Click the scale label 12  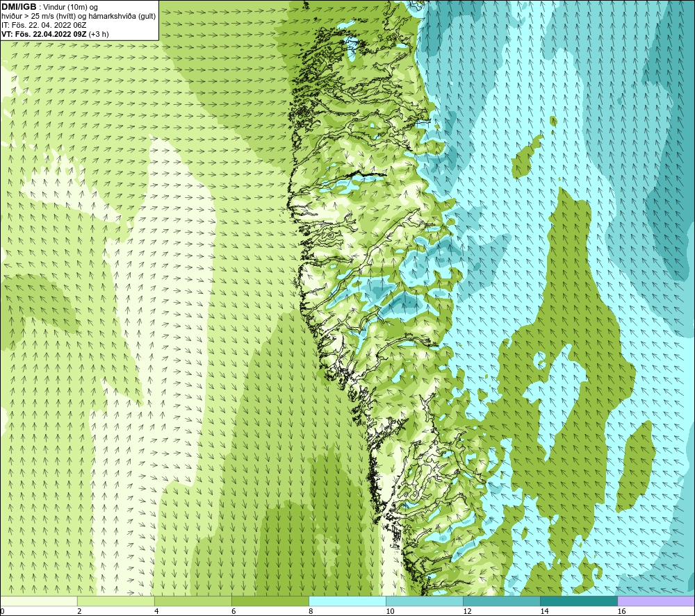click(467, 611)
